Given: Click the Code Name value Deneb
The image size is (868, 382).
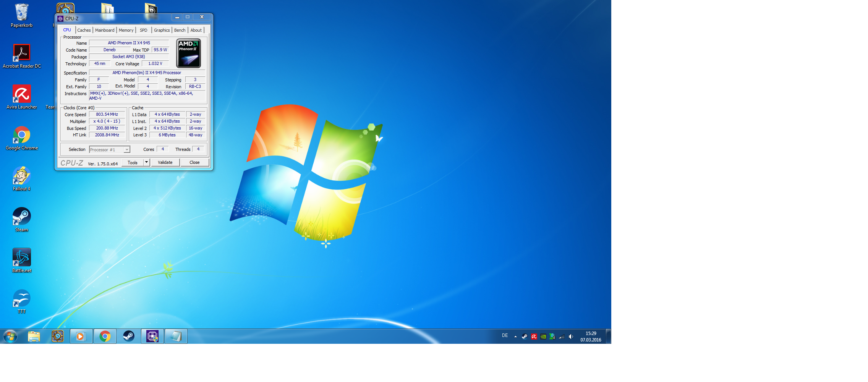Looking at the screenshot, I should (x=110, y=50).
